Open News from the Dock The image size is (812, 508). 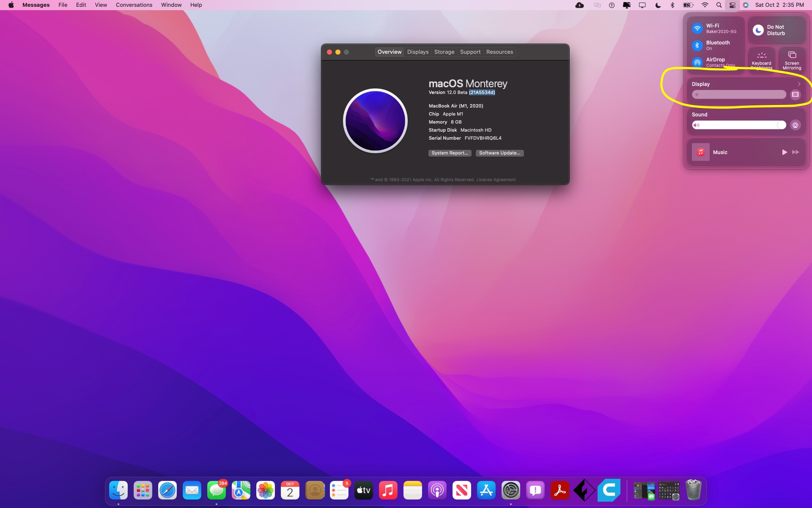coord(462,490)
